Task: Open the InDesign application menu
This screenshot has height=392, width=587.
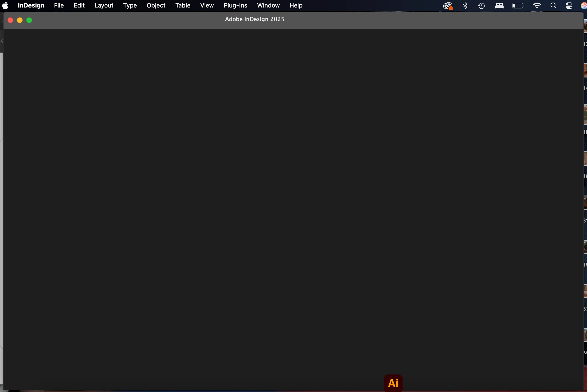Action: [31, 5]
